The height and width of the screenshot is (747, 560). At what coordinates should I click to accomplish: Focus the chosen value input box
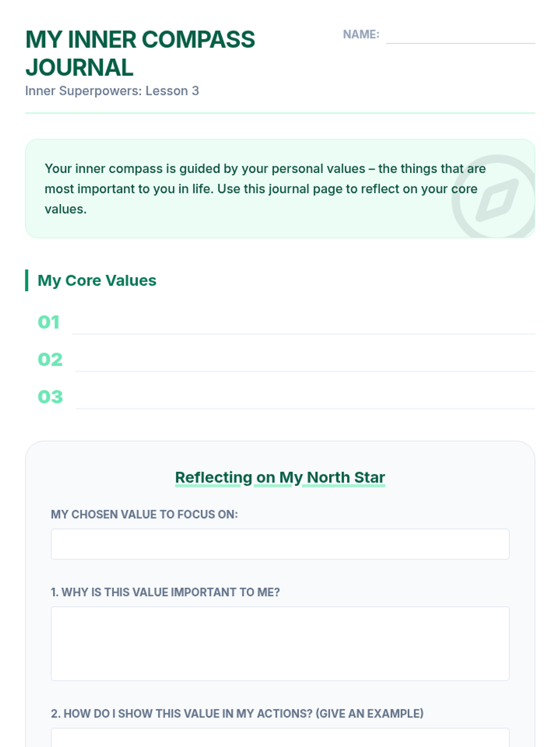point(280,544)
